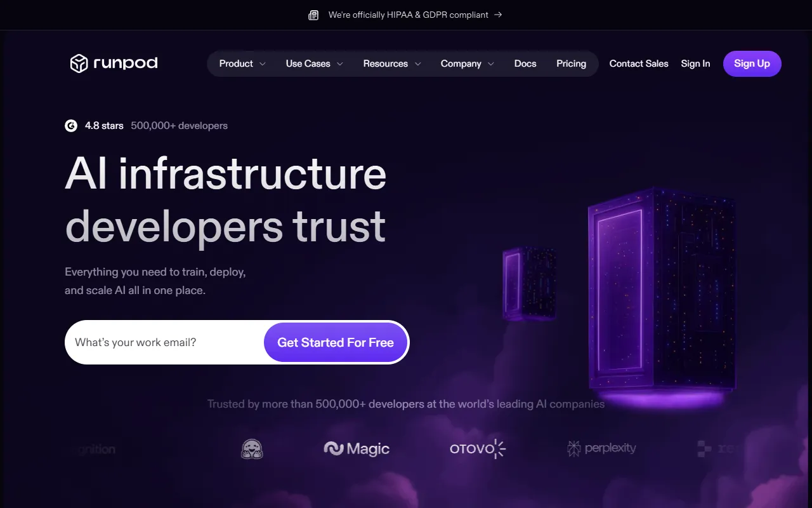The image size is (812, 508).
Task: Click the arrow after HIPAA & GDPR compliant
Action: pos(498,15)
